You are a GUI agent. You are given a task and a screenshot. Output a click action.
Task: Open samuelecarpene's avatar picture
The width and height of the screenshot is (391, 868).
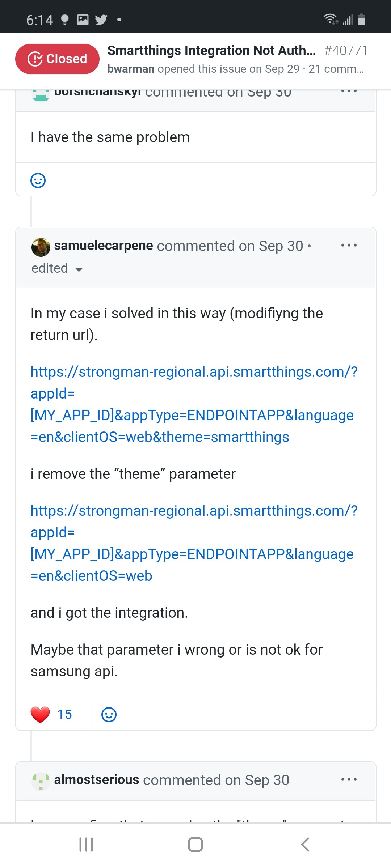[x=41, y=247]
